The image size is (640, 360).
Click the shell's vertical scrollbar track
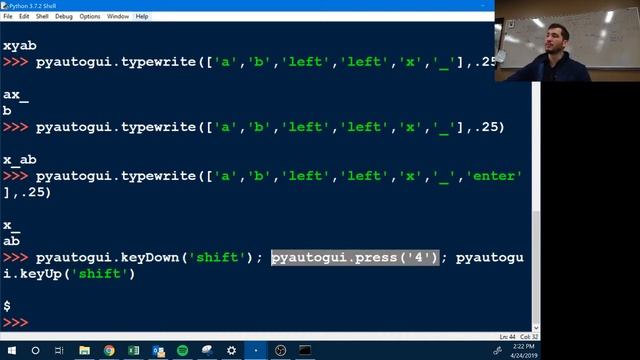click(536, 147)
